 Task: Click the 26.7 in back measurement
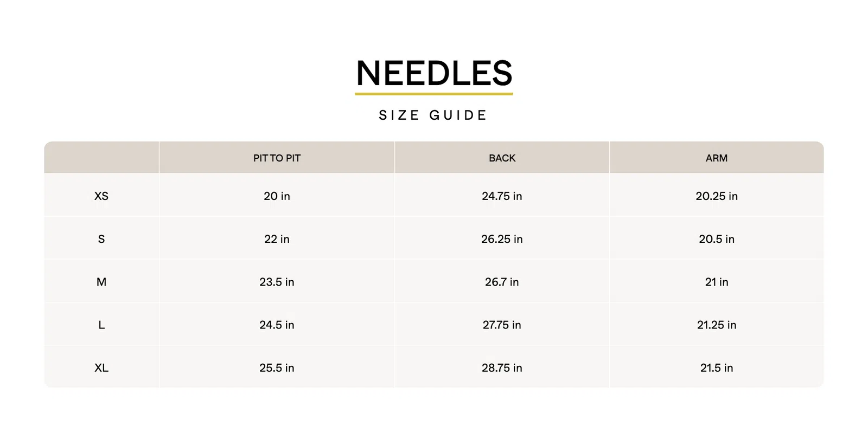point(502,282)
